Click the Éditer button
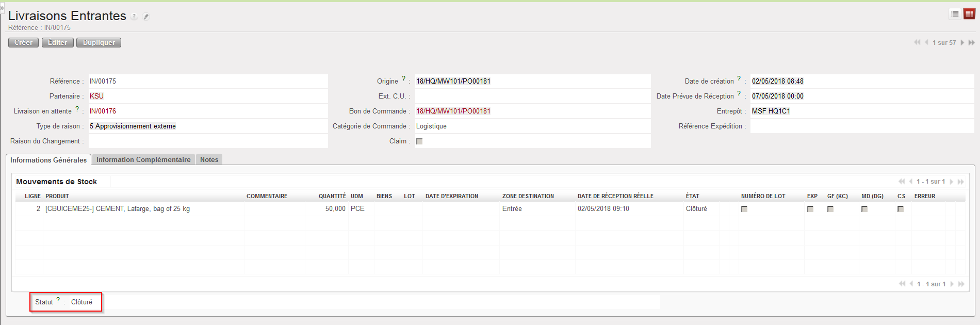The width and height of the screenshot is (980, 325). (58, 42)
